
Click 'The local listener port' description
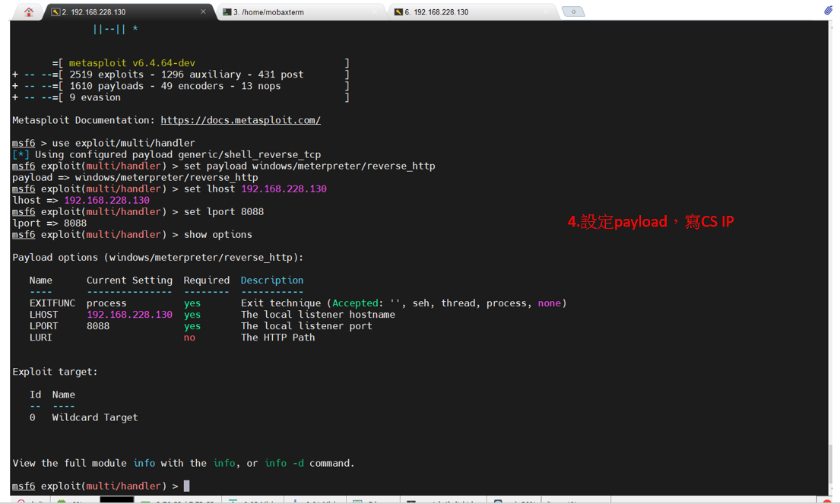click(306, 326)
